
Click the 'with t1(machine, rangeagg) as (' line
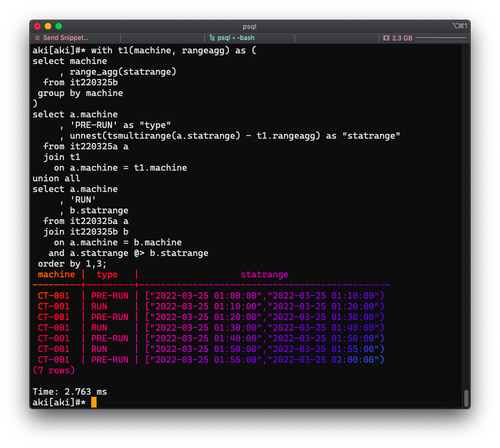tap(173, 51)
